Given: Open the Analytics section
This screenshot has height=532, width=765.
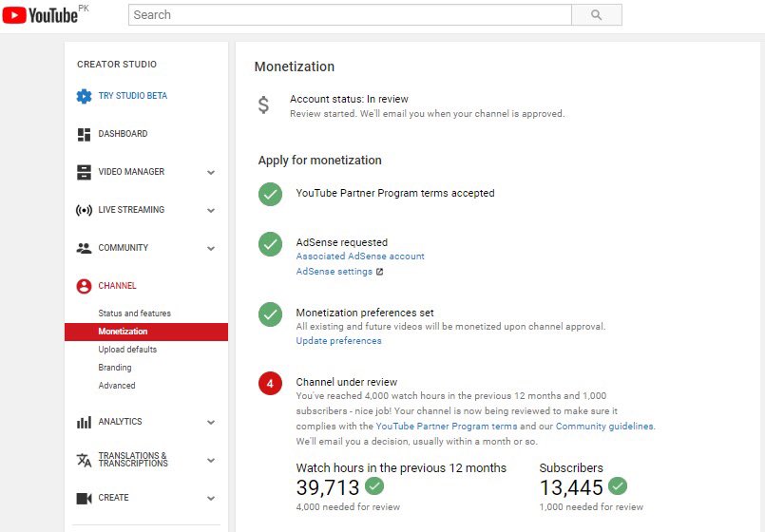Looking at the screenshot, I should point(120,421).
